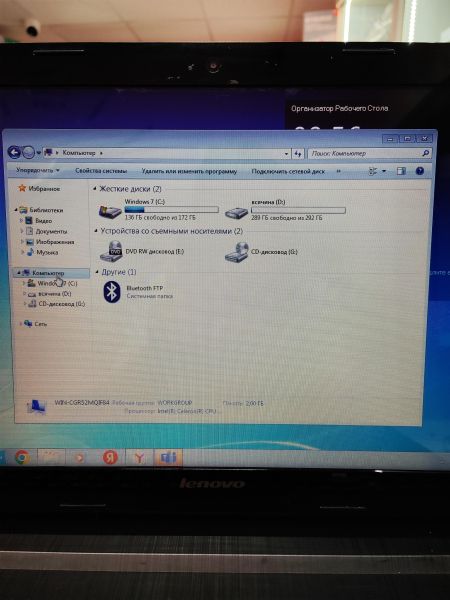
Task: Click Подключить сетевой диск button
Action: click(x=288, y=171)
